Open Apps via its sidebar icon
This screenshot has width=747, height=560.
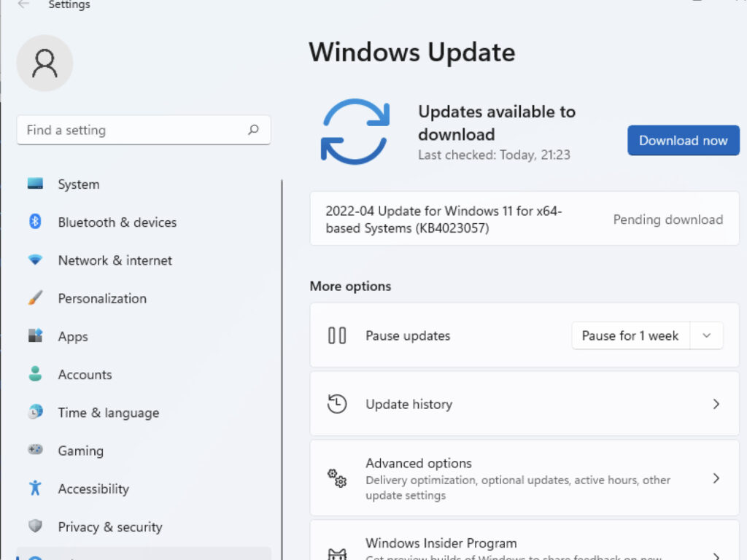point(35,336)
